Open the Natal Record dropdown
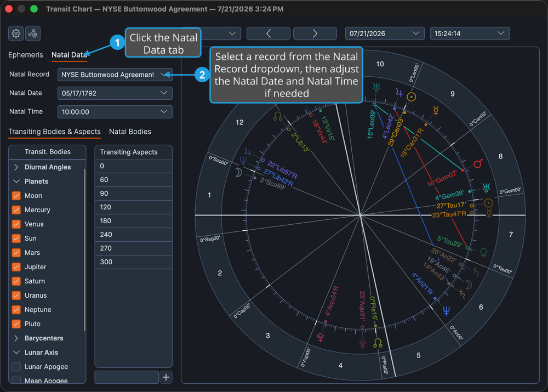This screenshot has width=548, height=392. [x=115, y=75]
